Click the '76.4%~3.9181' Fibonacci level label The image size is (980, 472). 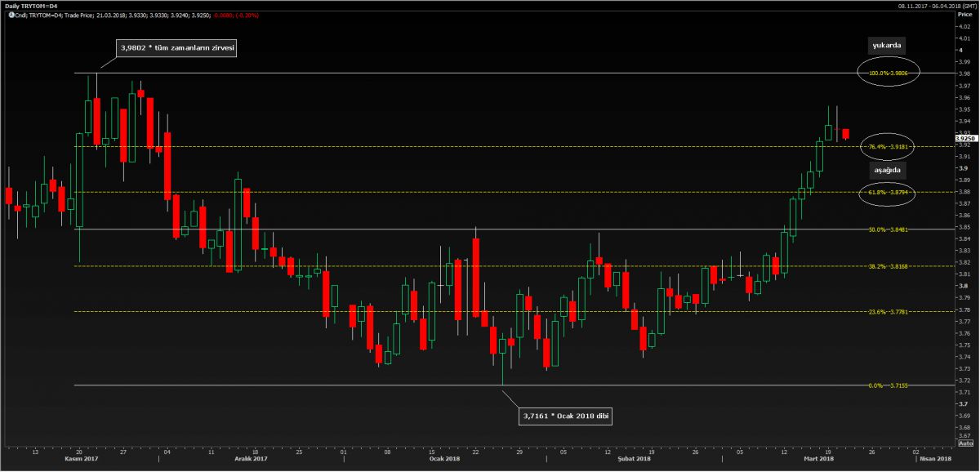[x=889, y=147]
